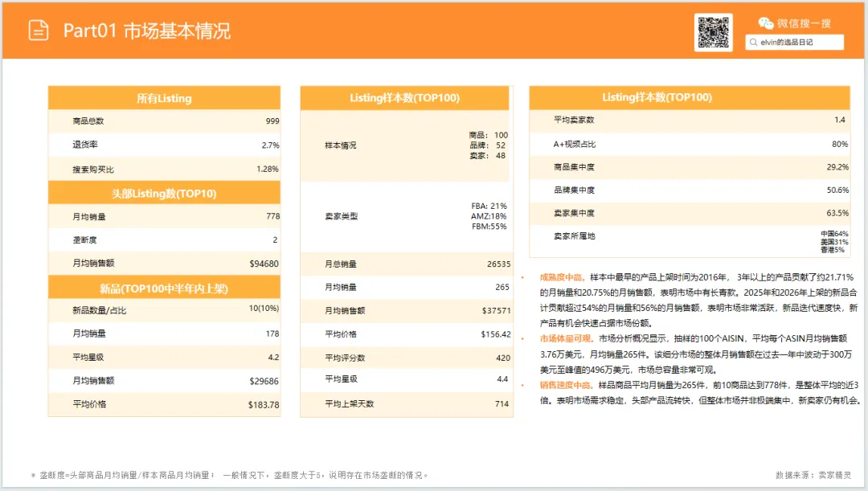Select the value 29.2%

pyautogui.click(x=837, y=166)
